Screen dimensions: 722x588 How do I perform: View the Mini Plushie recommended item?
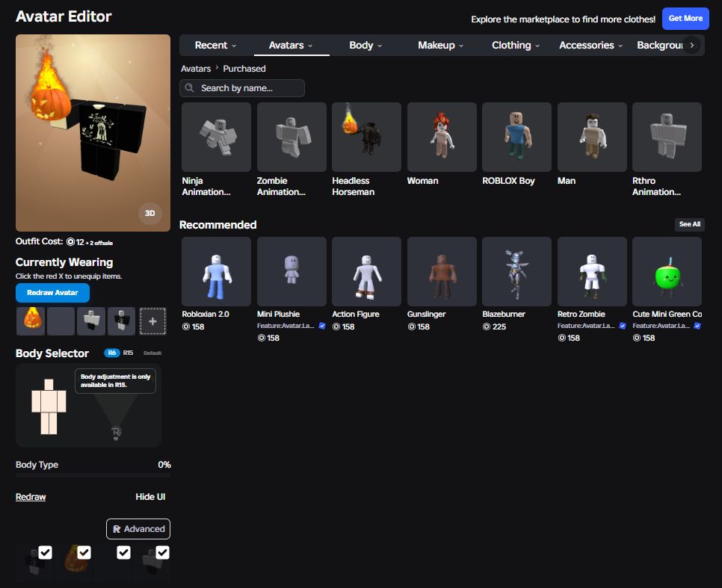tap(291, 272)
